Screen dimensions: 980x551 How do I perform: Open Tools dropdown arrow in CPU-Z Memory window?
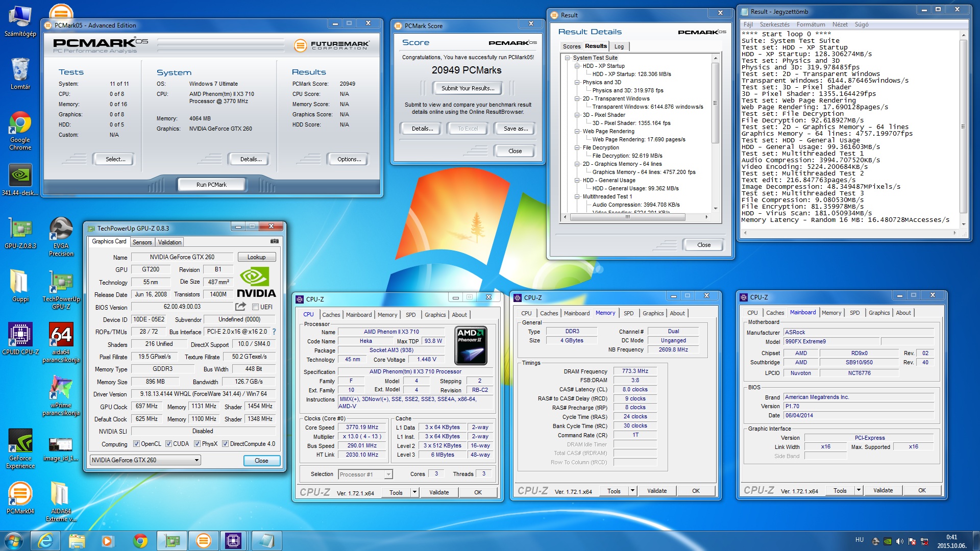632,491
